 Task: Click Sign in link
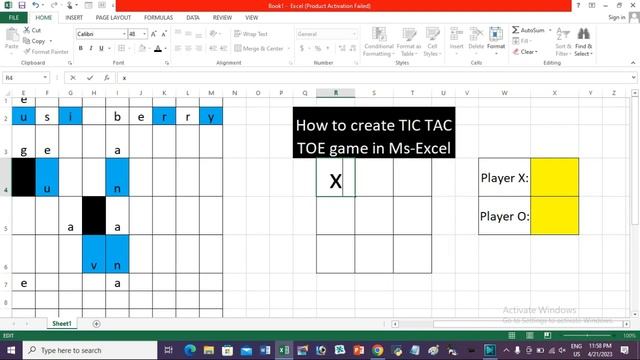coord(617,17)
